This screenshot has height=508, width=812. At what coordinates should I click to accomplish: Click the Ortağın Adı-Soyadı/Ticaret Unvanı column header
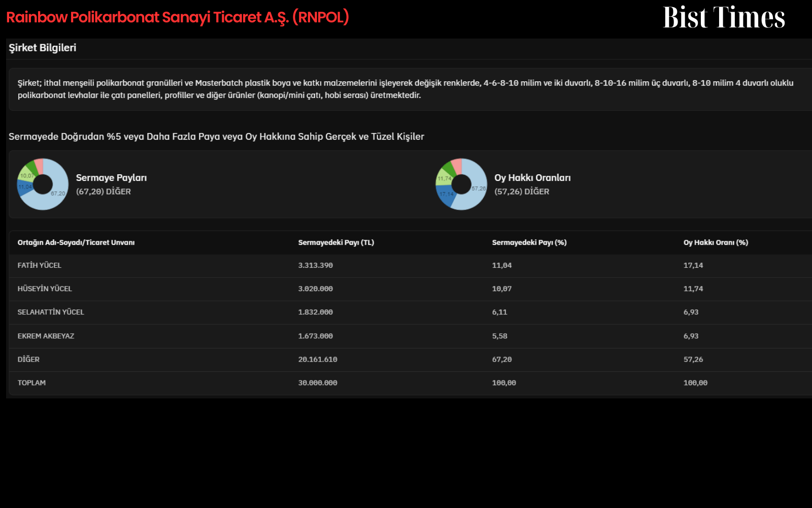[76, 242]
